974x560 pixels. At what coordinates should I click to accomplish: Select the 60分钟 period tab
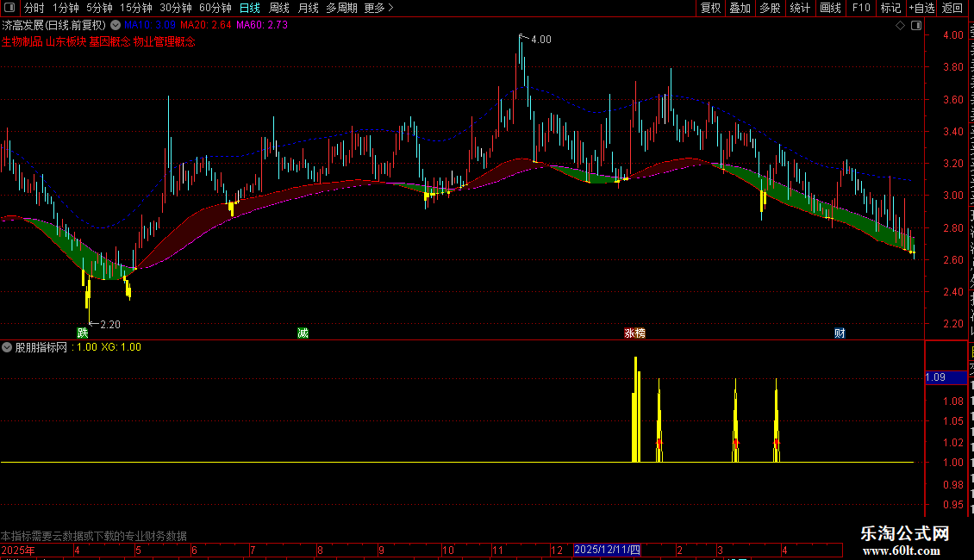215,8
